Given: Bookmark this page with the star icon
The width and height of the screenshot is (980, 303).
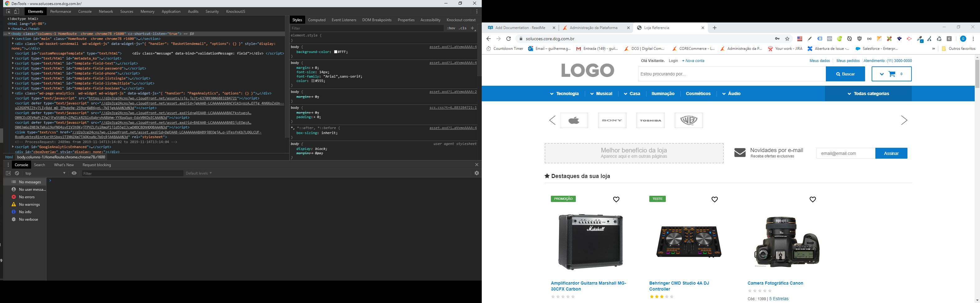Looking at the screenshot, I should coord(788,39).
